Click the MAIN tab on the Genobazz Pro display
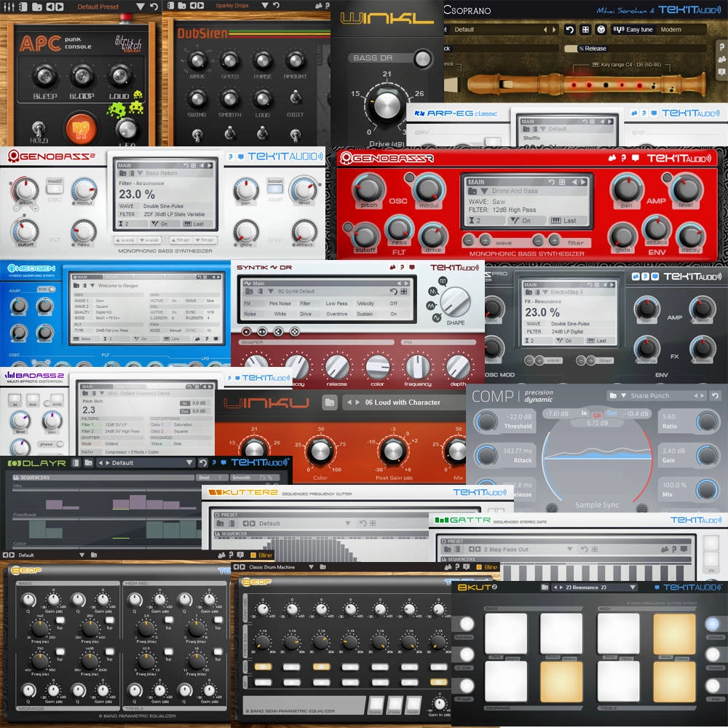Screen dimensions: 728x728 coord(531,285)
